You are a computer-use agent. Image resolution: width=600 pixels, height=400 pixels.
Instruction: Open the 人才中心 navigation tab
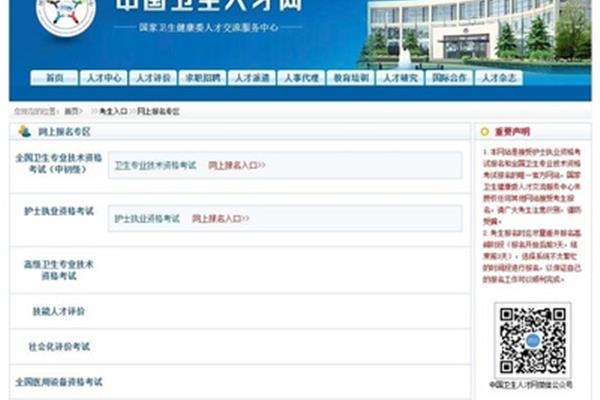click(x=104, y=78)
